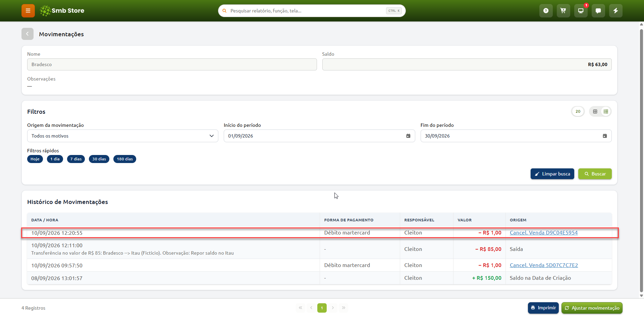
Task: Click the Imprimir button
Action: pos(543,308)
